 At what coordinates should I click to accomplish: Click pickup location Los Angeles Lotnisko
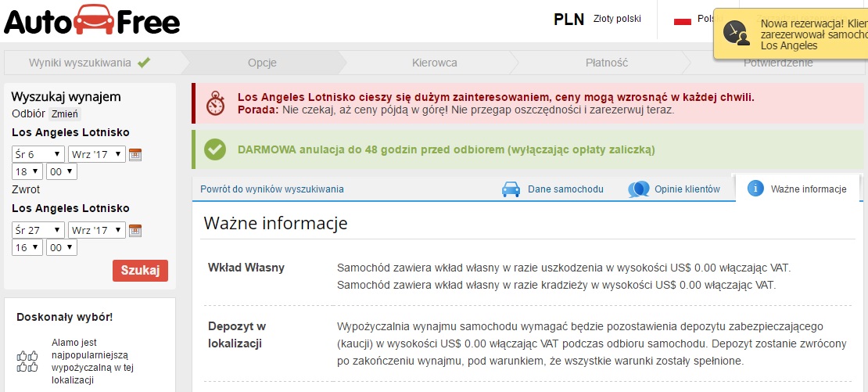70,133
